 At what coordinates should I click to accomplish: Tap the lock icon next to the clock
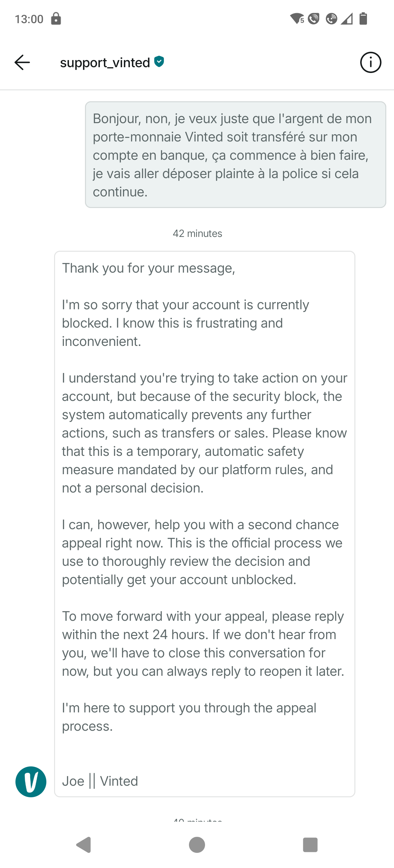click(x=56, y=19)
